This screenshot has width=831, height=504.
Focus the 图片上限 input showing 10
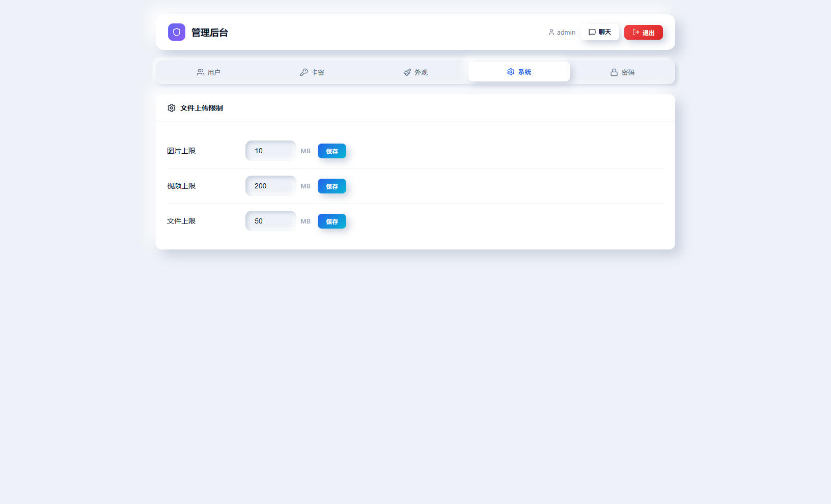click(x=271, y=151)
